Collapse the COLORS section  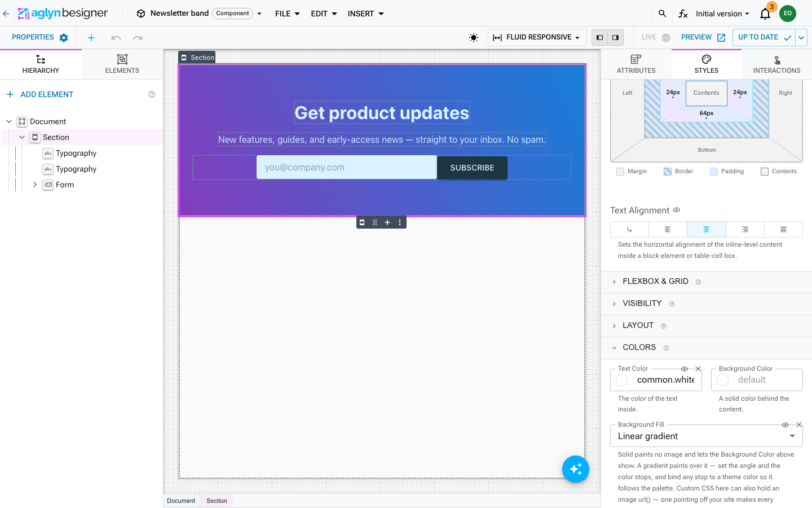click(x=706, y=348)
